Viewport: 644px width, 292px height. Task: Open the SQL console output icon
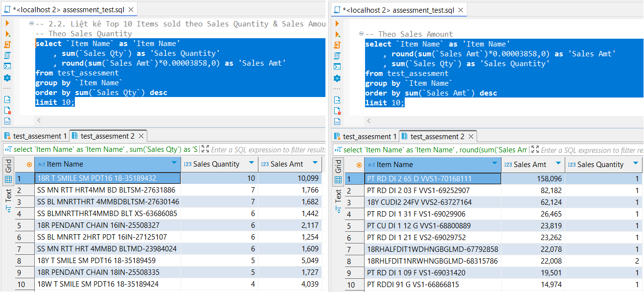(6, 67)
